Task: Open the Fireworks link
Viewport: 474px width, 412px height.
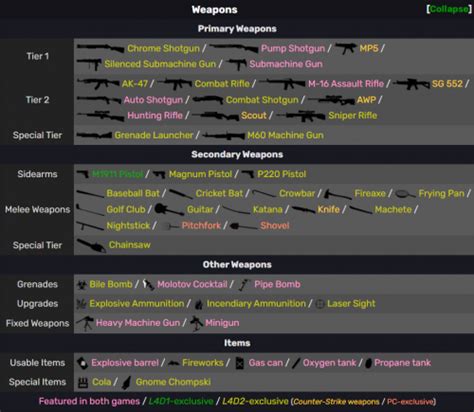Action: pyautogui.click(x=203, y=363)
